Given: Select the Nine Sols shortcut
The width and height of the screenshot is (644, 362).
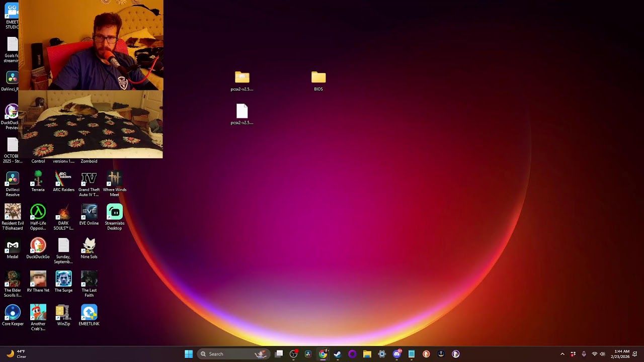Looking at the screenshot, I should click(x=89, y=248).
